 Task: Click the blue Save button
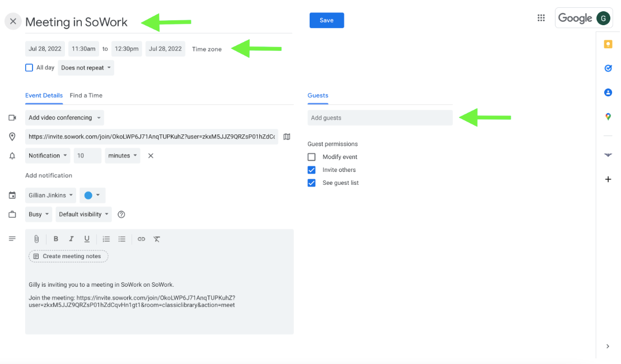(x=326, y=20)
